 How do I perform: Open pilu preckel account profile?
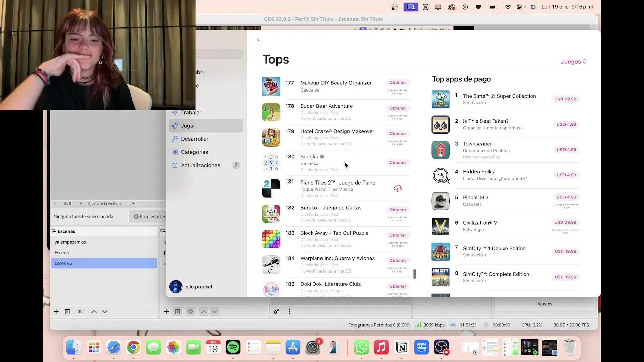(x=191, y=287)
